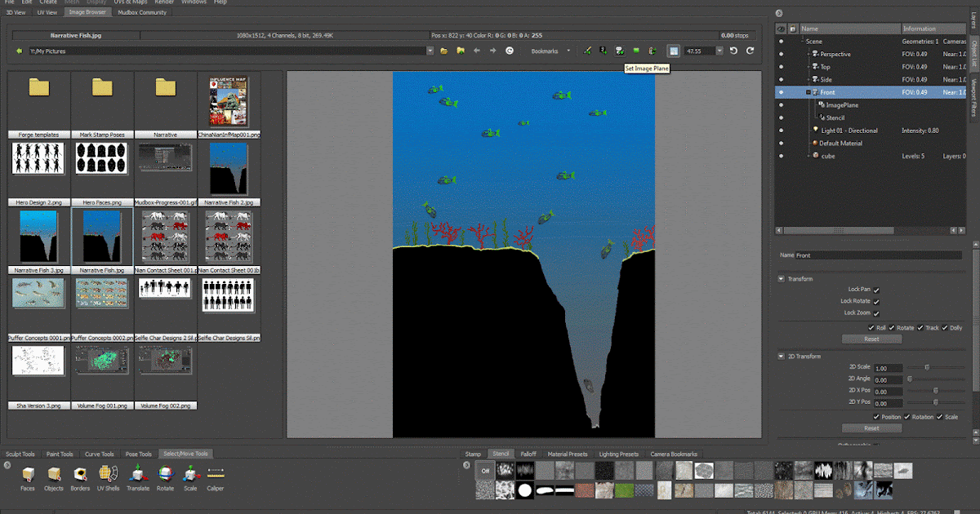The image size is (980, 514).
Task: Click the Reset button under Transform
Action: 871,339
